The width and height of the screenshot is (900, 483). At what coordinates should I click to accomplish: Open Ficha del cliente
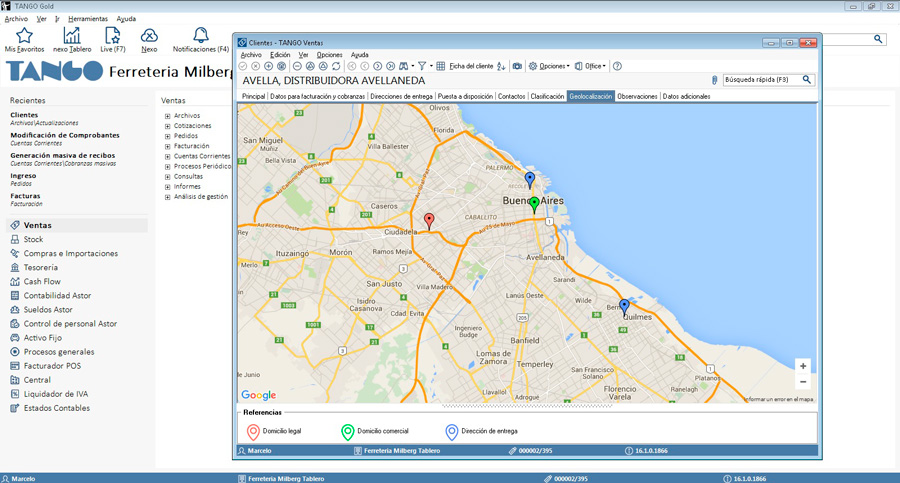pos(471,66)
